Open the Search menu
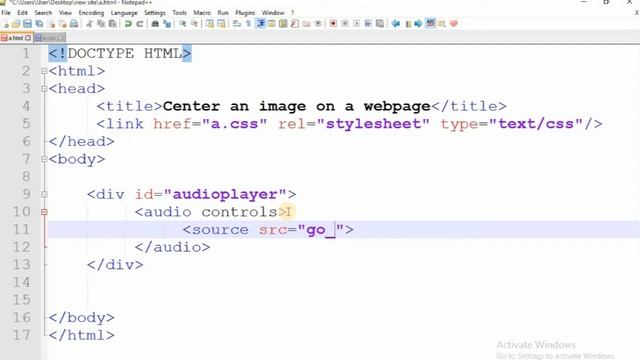Viewport: 640px width, 360px height. pos(43,13)
